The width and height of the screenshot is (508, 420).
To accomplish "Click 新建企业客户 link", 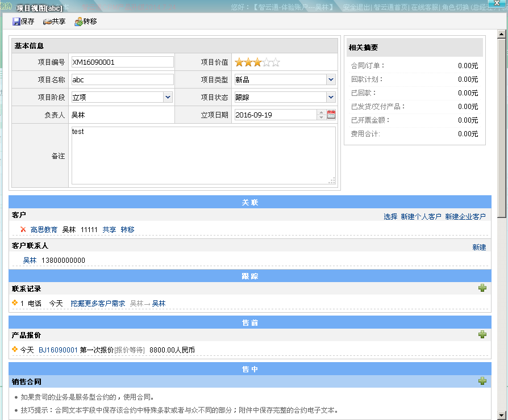I will click(465, 216).
